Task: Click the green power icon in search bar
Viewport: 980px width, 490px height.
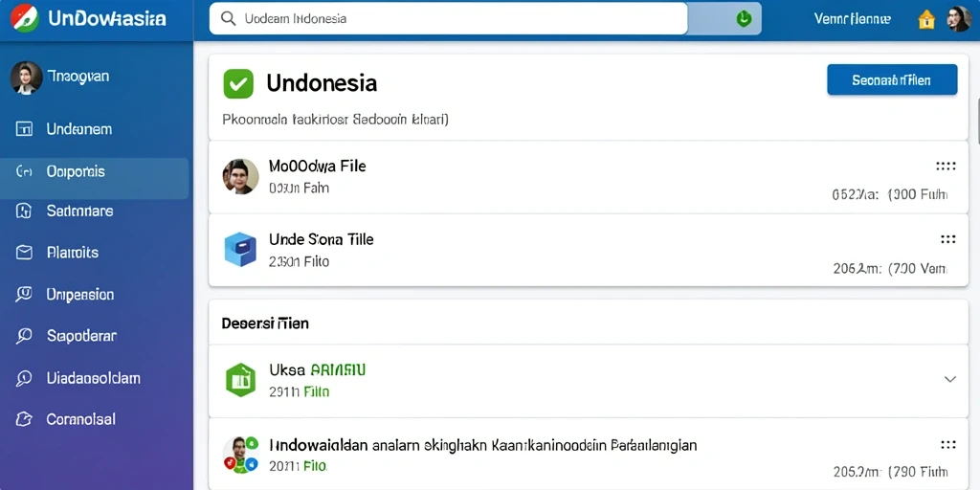Action: (x=743, y=19)
